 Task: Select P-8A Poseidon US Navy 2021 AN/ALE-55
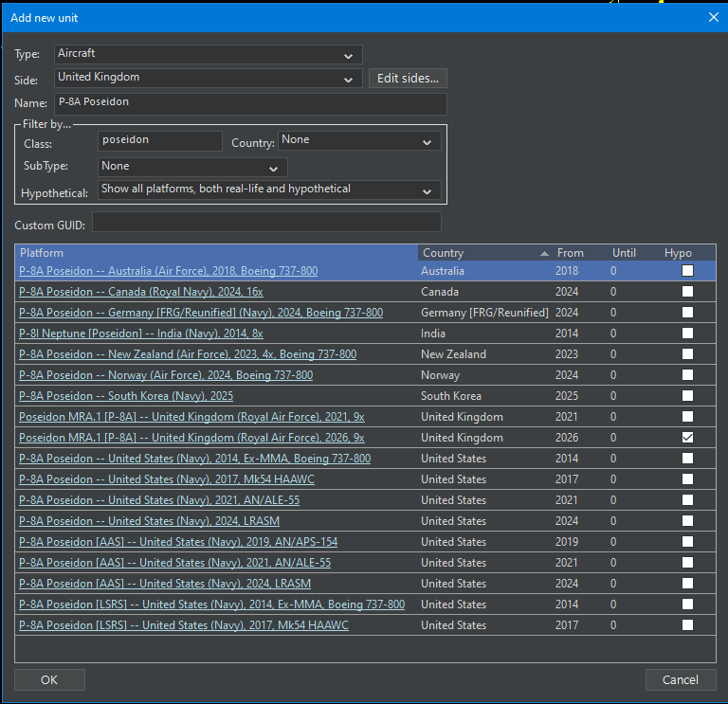(x=159, y=500)
